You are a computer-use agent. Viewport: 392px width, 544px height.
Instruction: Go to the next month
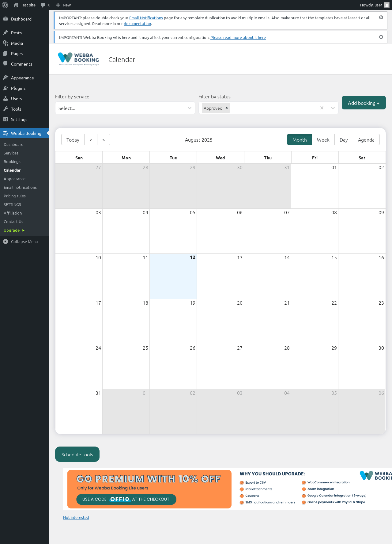(104, 139)
